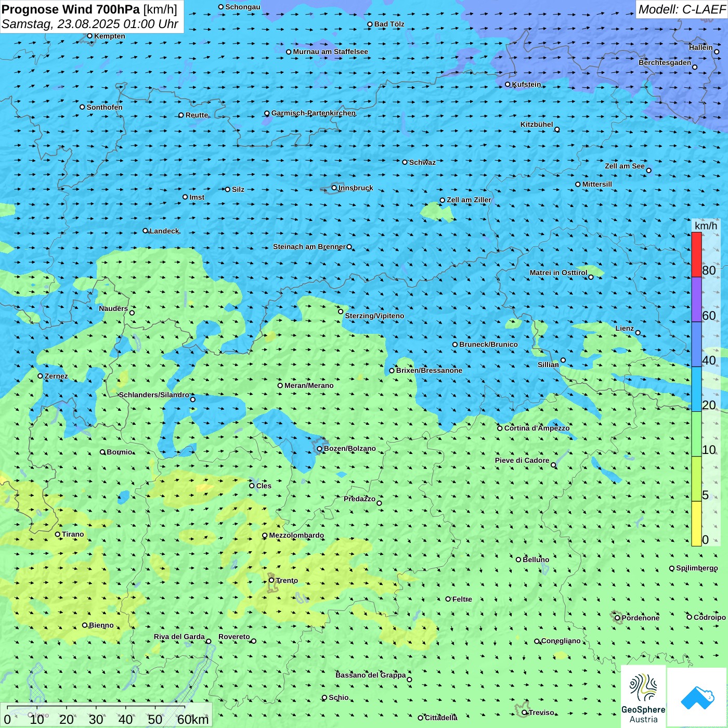Click the 'Schwaz' label
728x728 pixels.
422,162
